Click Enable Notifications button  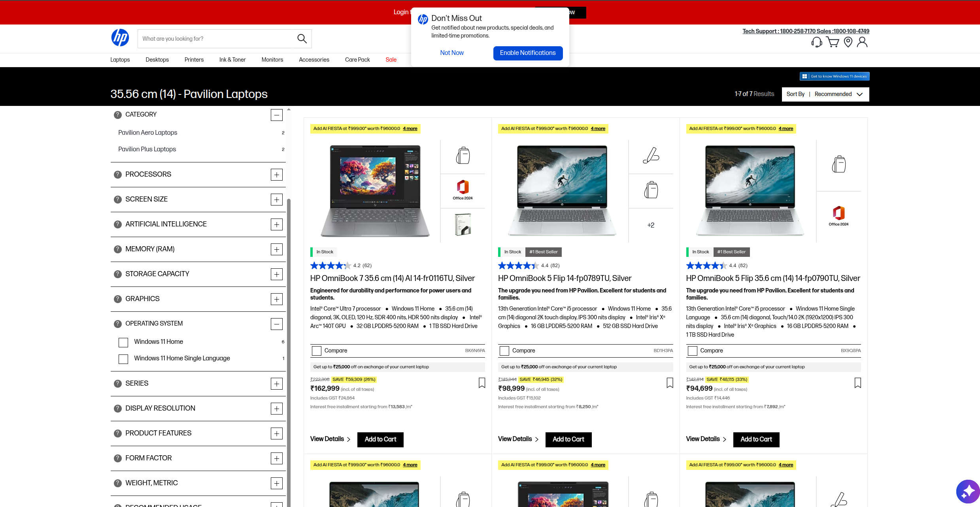click(x=528, y=53)
